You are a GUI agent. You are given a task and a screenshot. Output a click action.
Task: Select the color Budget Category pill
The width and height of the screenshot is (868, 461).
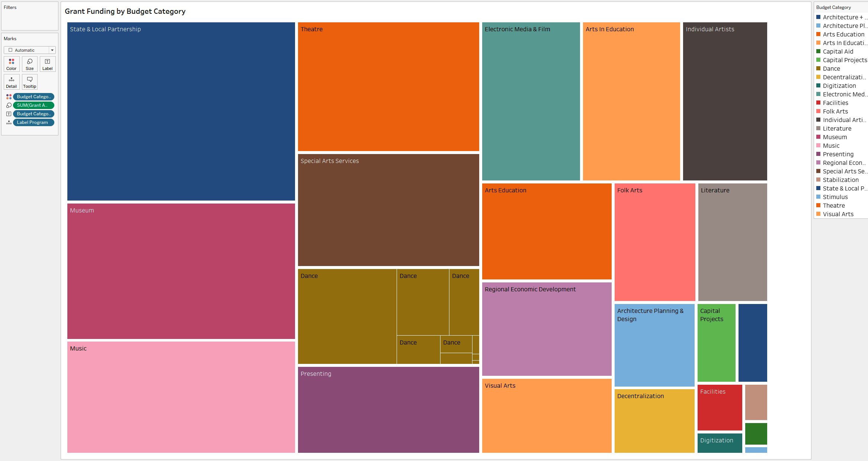(34, 97)
